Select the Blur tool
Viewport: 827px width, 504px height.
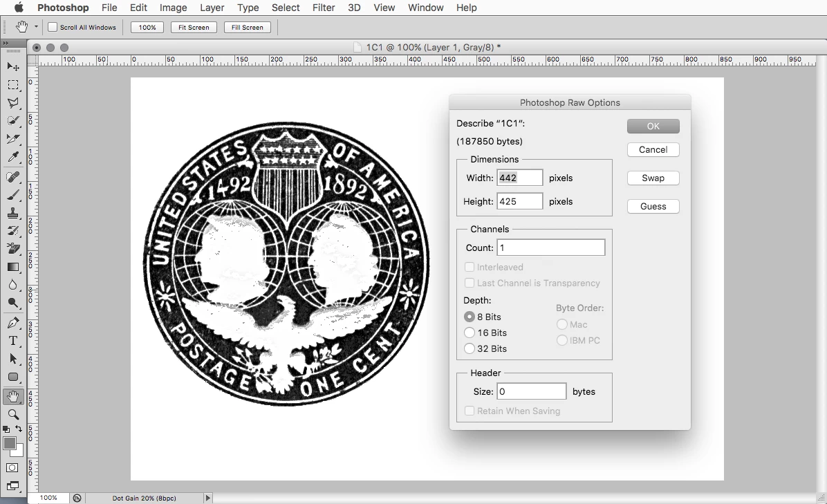point(13,285)
